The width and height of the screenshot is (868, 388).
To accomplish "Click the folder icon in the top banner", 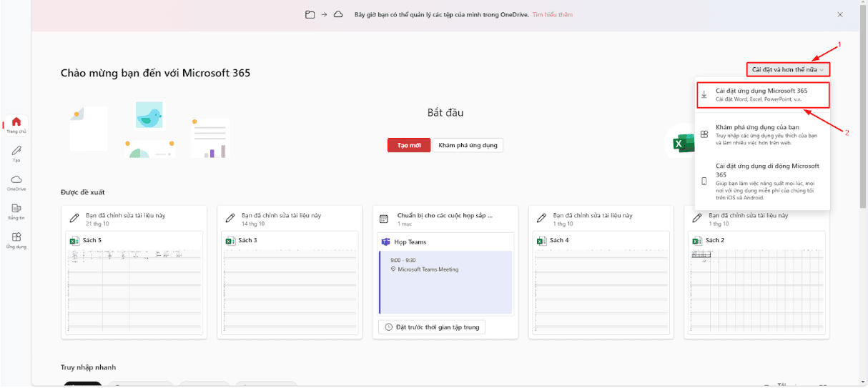I will [x=310, y=14].
